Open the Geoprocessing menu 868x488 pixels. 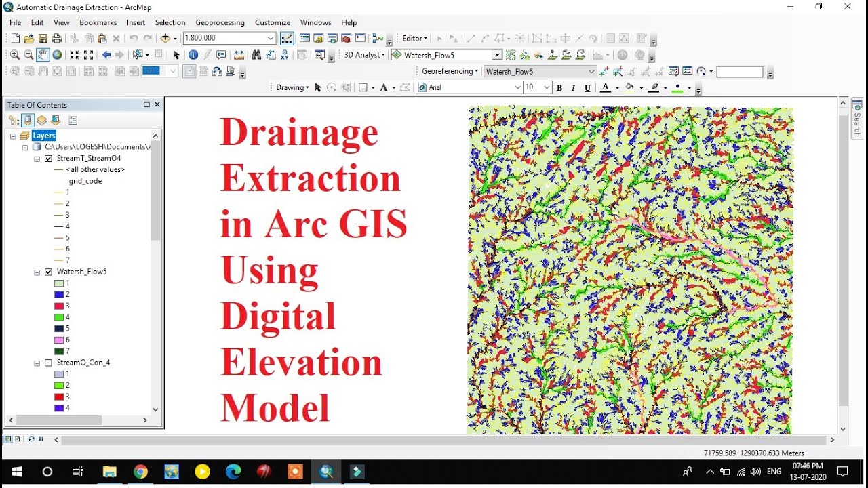click(x=220, y=22)
